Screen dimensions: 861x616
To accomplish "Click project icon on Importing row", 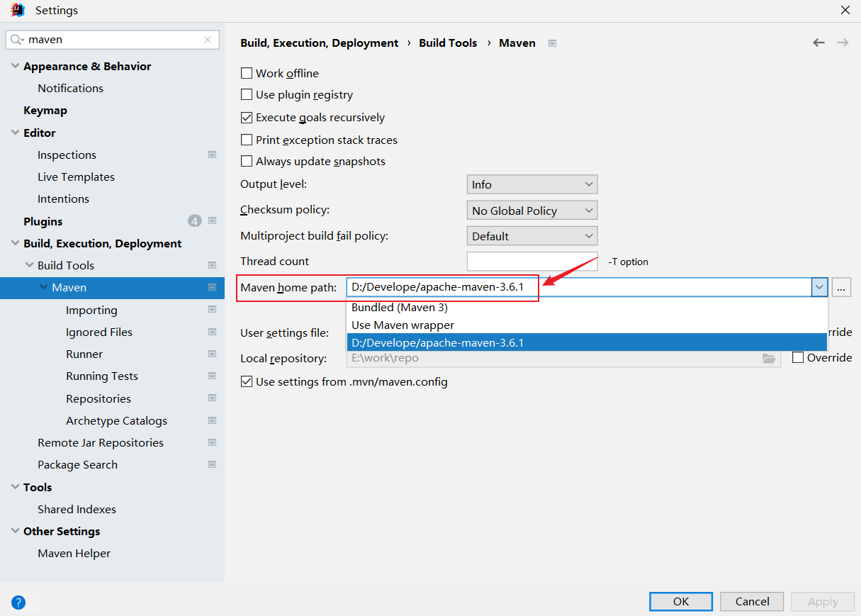I will click(212, 310).
